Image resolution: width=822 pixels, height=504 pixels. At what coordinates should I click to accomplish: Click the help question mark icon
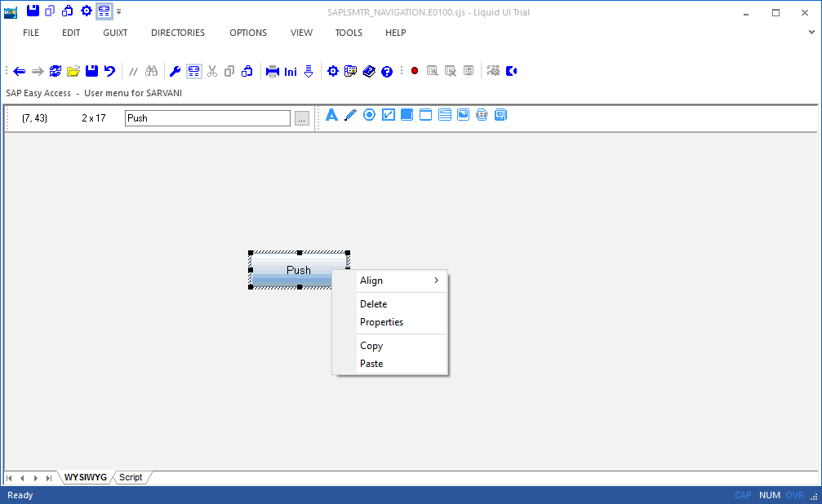pyautogui.click(x=387, y=72)
